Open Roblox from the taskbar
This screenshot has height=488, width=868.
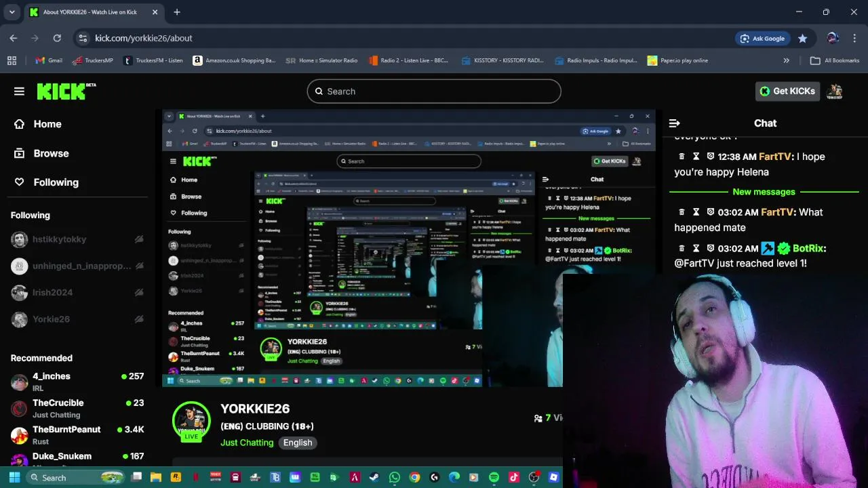pyautogui.click(x=553, y=477)
